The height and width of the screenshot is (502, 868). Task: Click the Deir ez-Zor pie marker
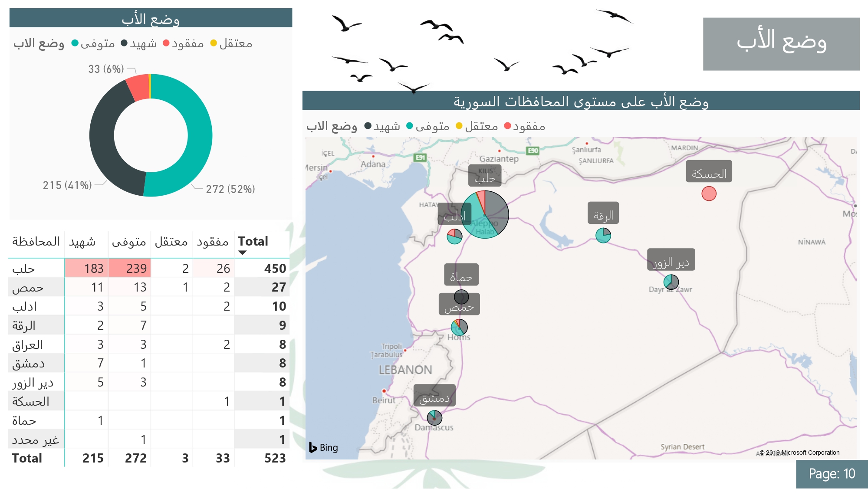click(x=671, y=282)
